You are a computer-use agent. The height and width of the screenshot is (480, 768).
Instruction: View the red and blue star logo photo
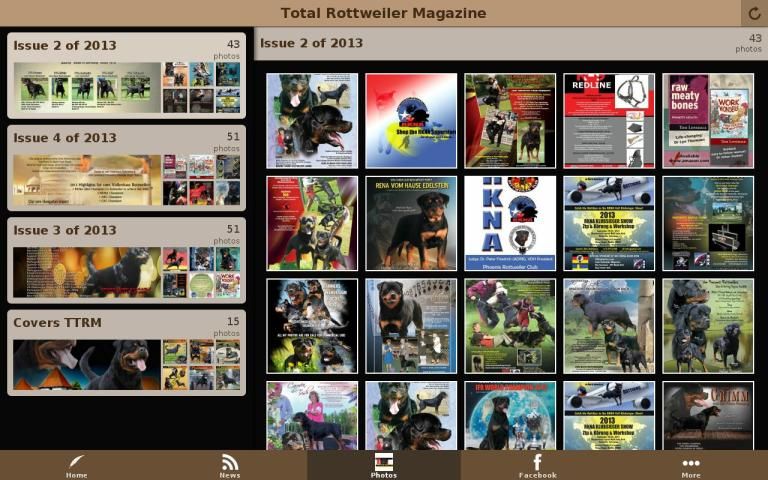411,120
